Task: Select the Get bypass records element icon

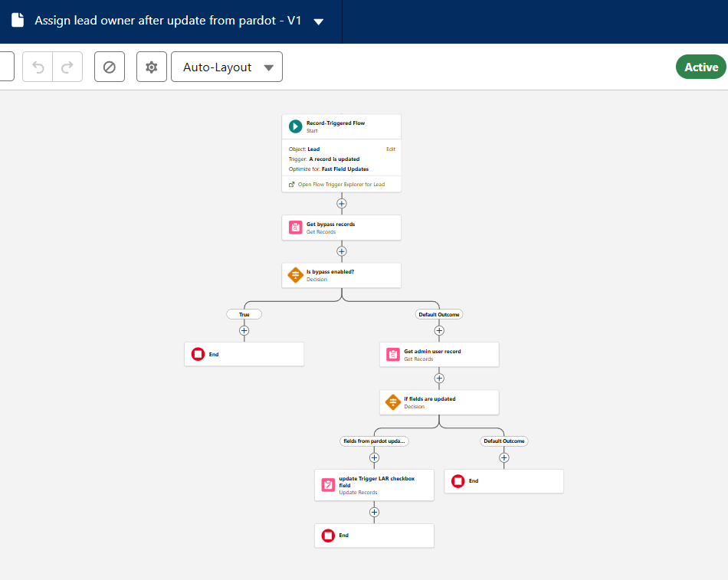Action: 295,228
